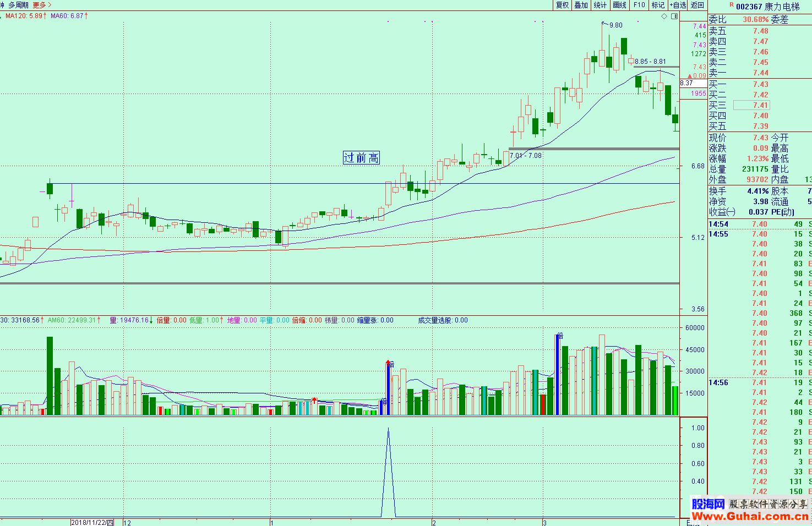This screenshot has height=526, width=812.
Task: Click the 缩量涨 indicator label
Action: (x=375, y=320)
